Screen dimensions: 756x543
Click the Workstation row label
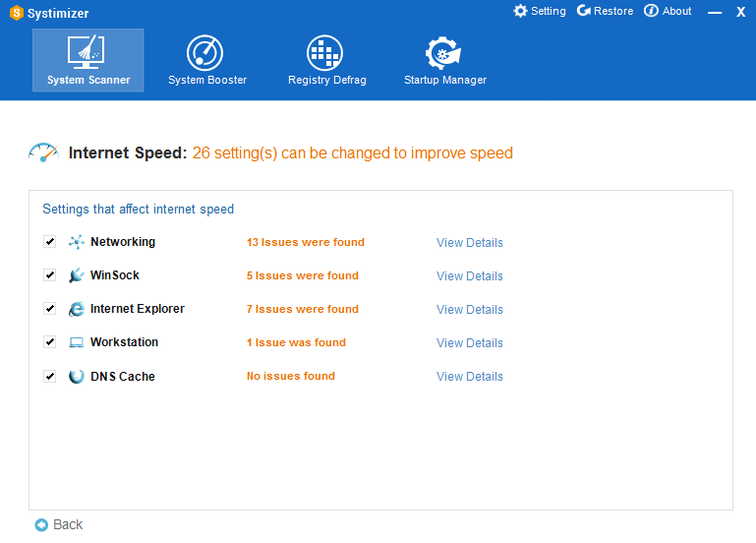point(125,342)
